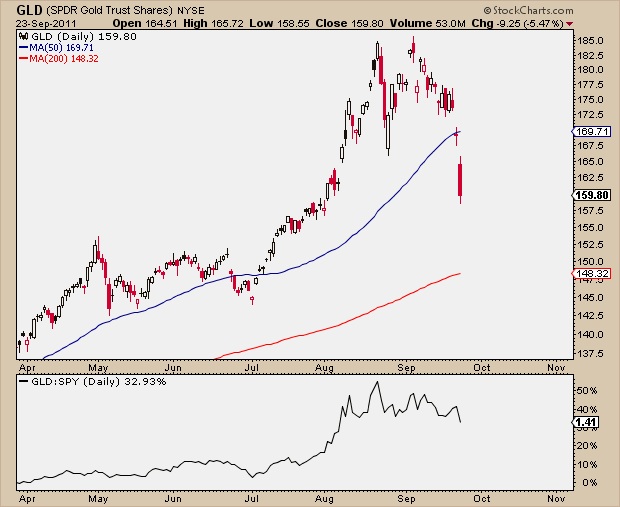Click the 159.80 last price tag on the axis
The height and width of the screenshot is (507, 620).
(592, 195)
